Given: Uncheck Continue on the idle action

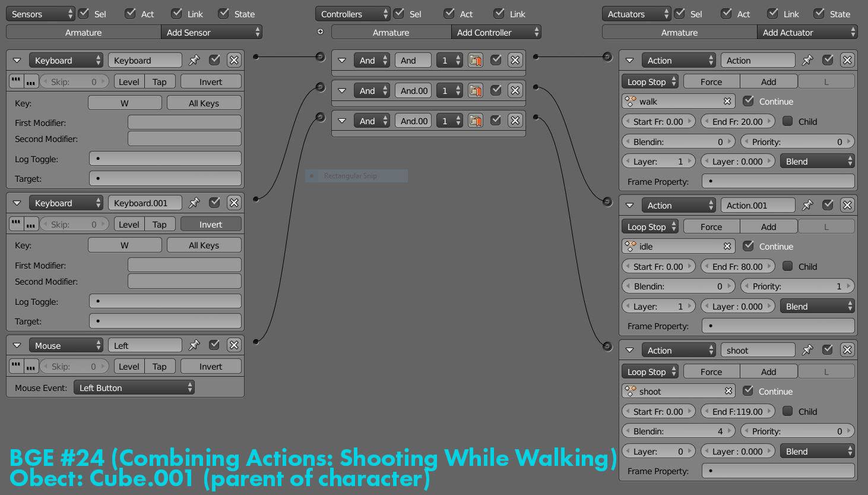Looking at the screenshot, I should coord(748,246).
